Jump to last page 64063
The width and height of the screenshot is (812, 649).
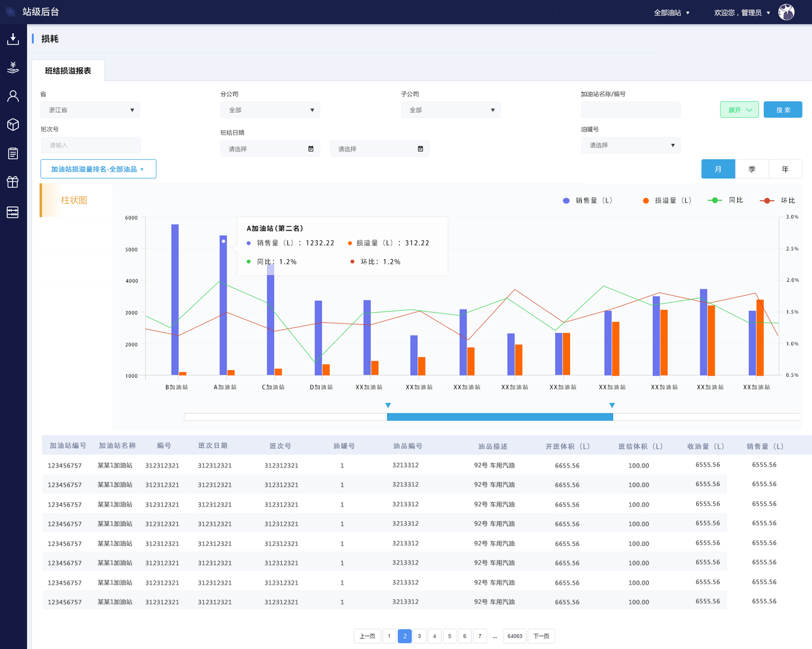[515, 636]
